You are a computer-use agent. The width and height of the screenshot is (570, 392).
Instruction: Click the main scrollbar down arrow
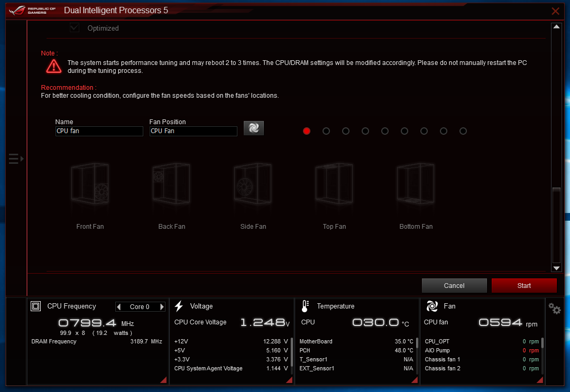pos(556,268)
